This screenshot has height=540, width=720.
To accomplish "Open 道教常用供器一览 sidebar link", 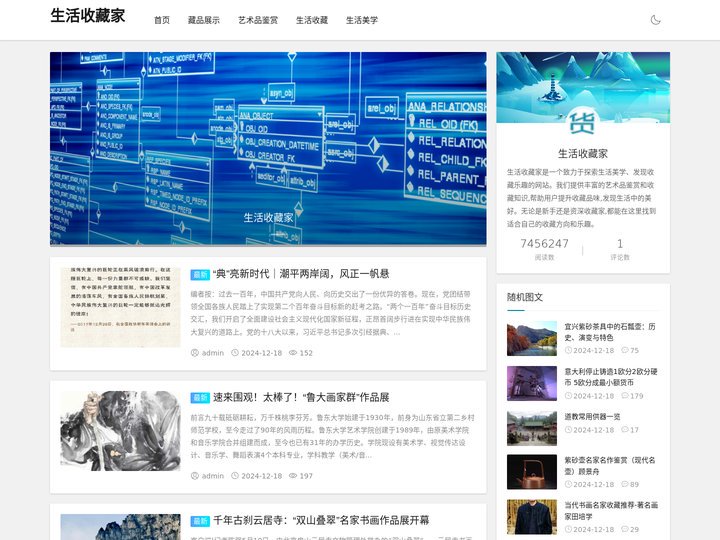I will tap(592, 416).
